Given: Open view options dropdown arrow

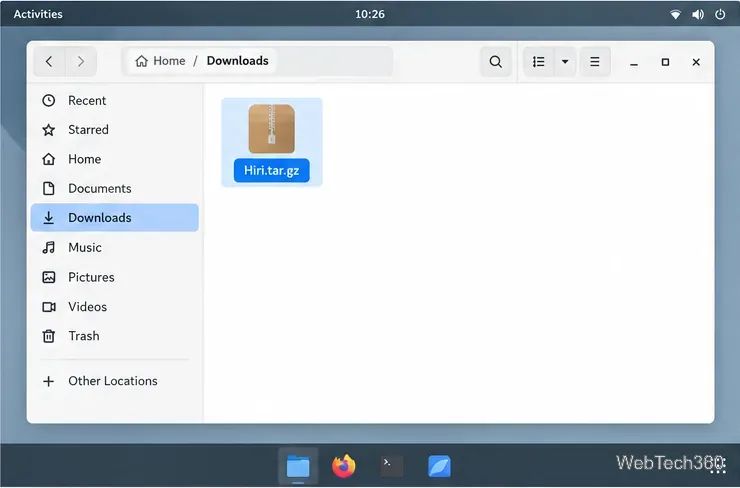Looking at the screenshot, I should click(x=565, y=62).
